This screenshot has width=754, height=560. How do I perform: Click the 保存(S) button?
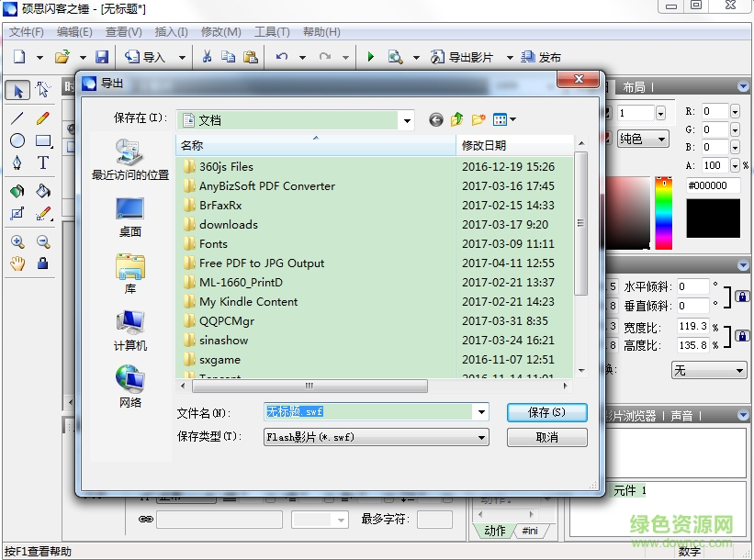click(x=546, y=412)
